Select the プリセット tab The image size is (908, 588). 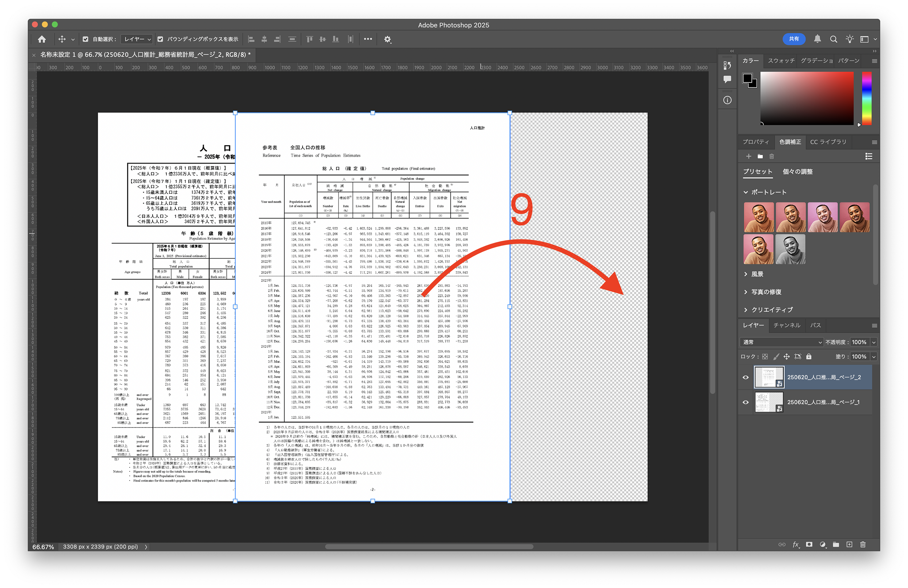757,172
